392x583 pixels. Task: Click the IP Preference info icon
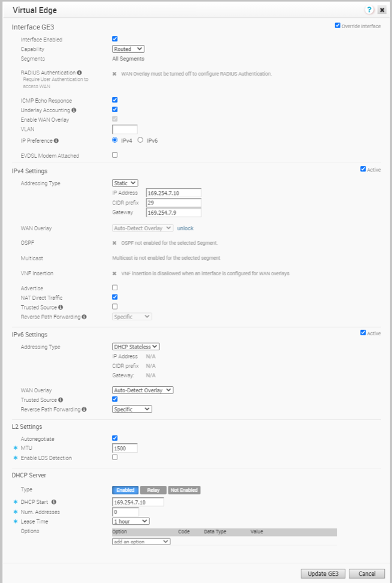[56, 141]
